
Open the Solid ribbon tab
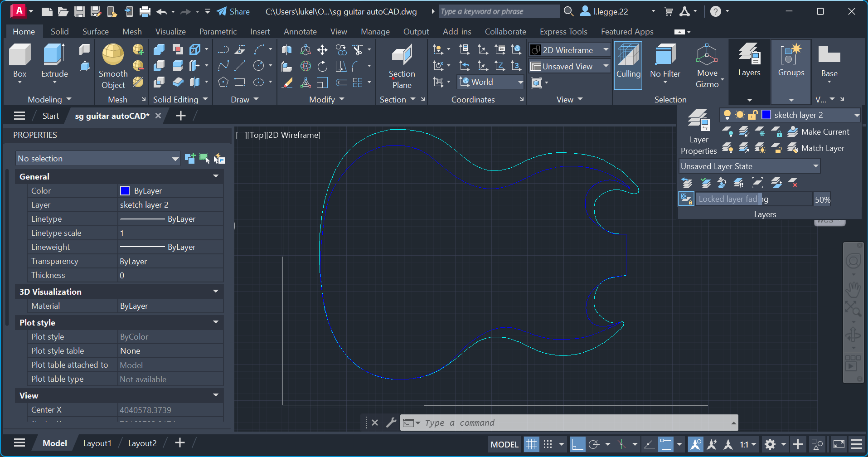click(x=59, y=31)
